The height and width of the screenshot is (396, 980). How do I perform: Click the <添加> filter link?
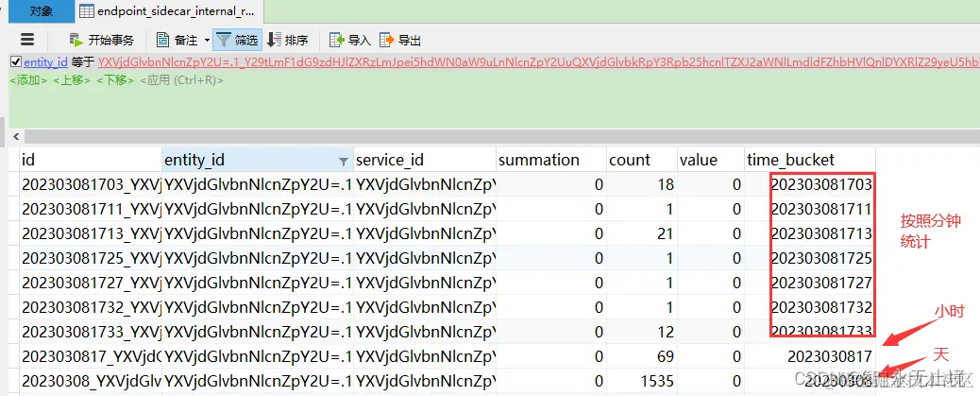pyautogui.click(x=28, y=80)
